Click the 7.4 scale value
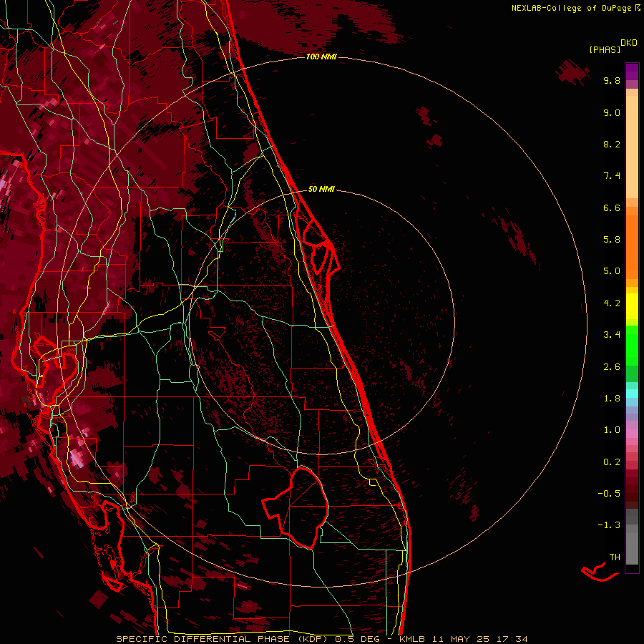The image size is (644, 644). [612, 176]
